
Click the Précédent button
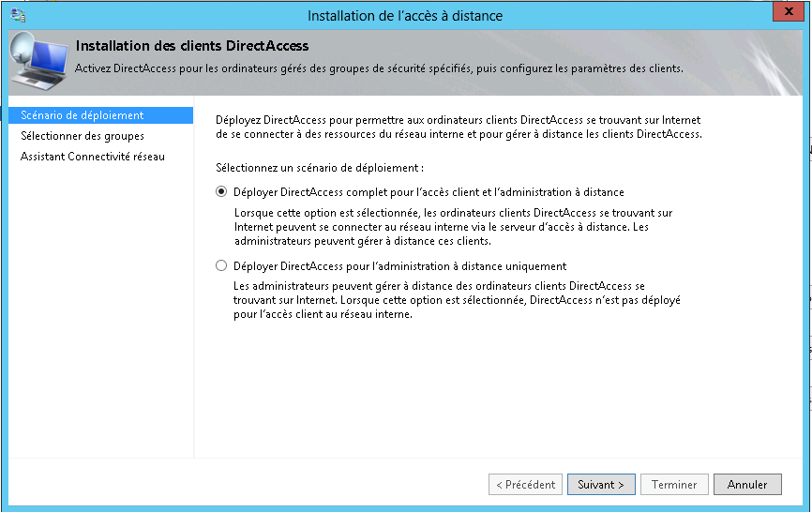(525, 485)
